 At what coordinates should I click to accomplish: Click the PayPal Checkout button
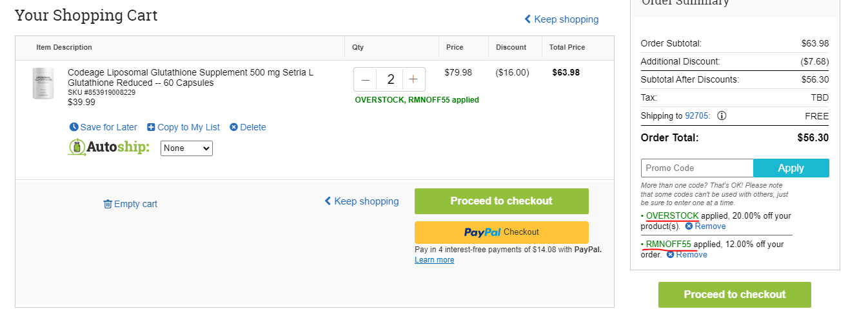[x=502, y=232]
